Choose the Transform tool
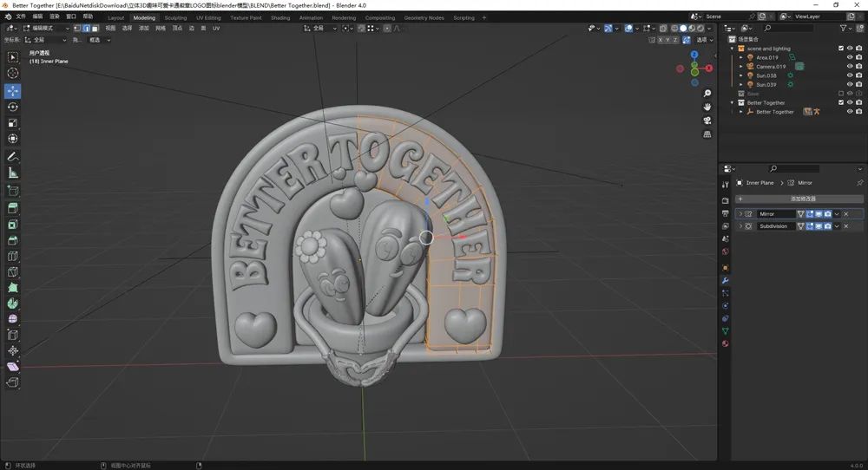868x470 pixels. 13,139
